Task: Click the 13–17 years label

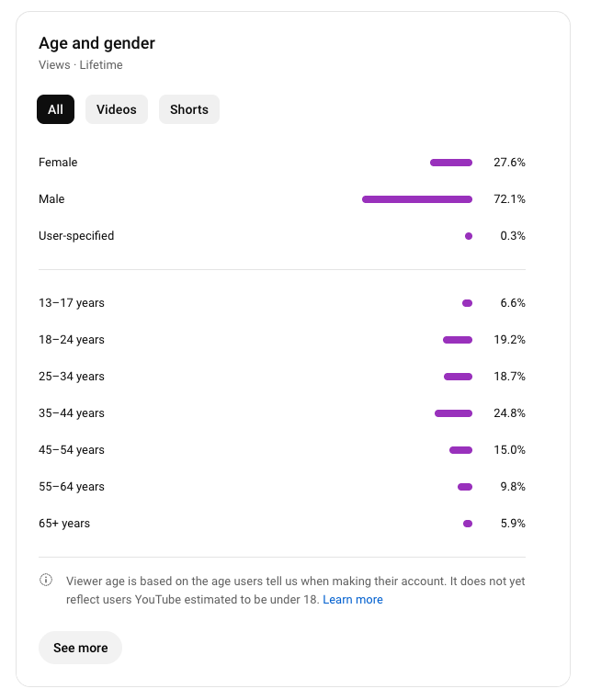Action: click(72, 303)
